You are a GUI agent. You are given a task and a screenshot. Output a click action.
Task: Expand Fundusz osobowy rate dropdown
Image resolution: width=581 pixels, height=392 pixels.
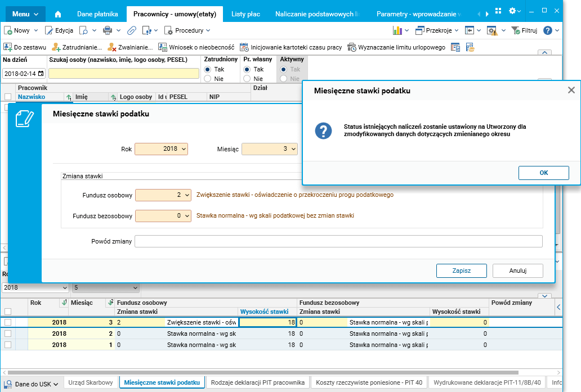pos(187,195)
